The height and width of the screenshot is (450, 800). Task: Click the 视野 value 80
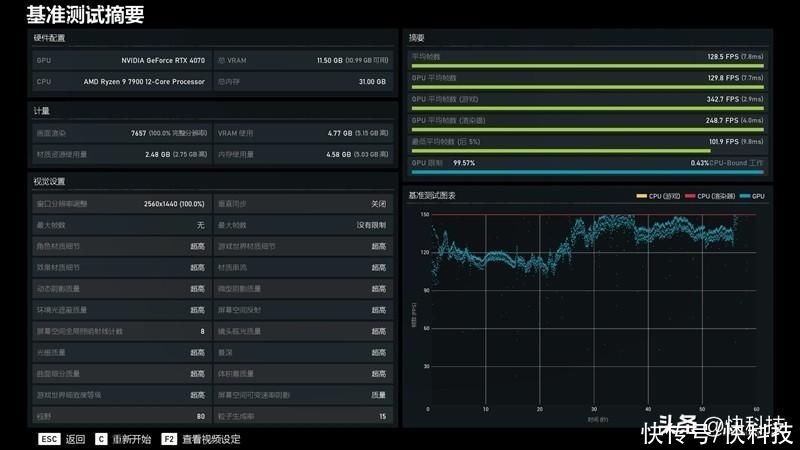coord(201,416)
